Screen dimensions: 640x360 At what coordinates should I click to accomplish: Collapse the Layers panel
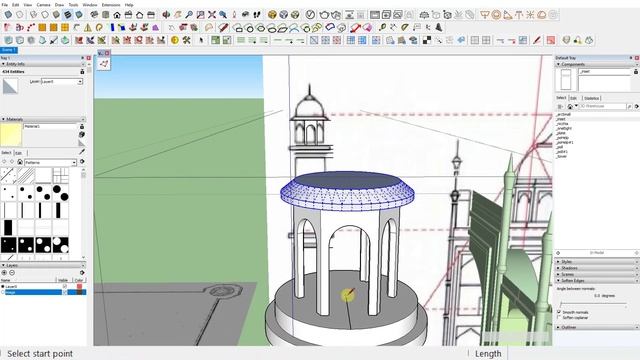(3, 265)
